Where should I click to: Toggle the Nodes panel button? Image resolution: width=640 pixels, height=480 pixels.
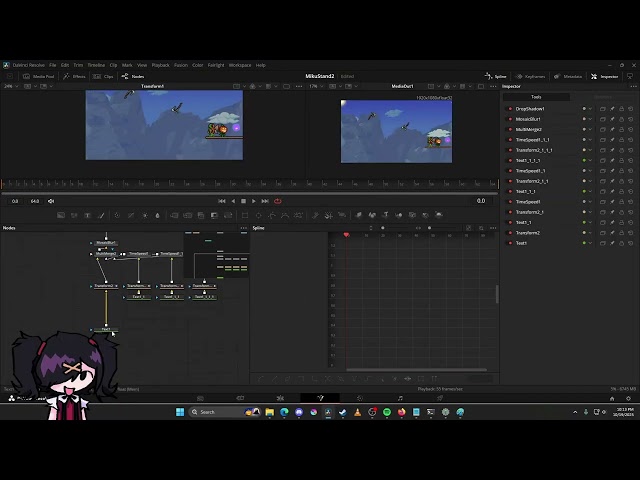[133, 76]
